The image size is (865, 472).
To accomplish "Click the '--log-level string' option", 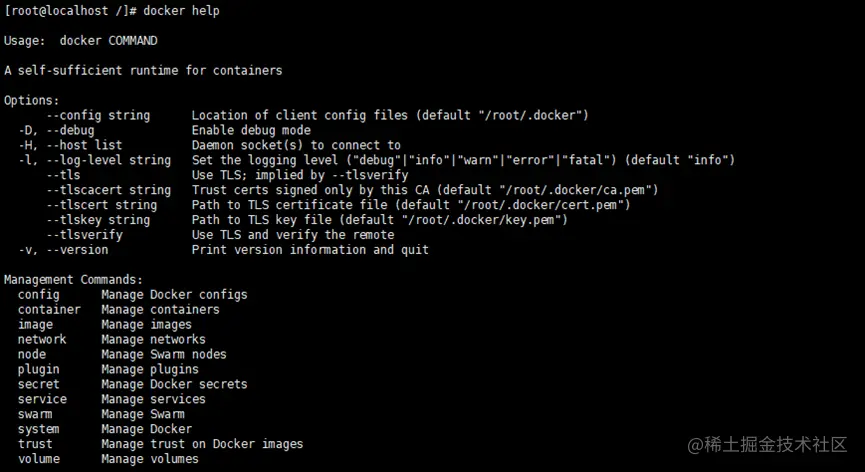I will tap(108, 160).
